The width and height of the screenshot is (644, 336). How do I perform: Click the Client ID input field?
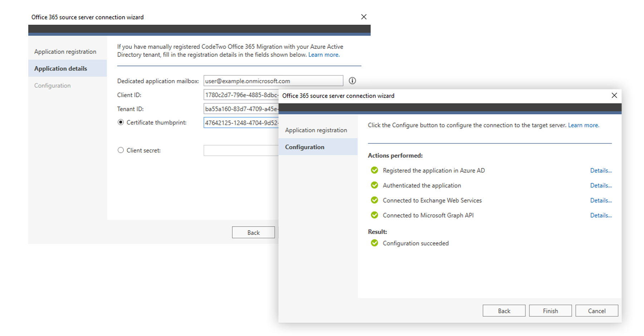click(241, 95)
